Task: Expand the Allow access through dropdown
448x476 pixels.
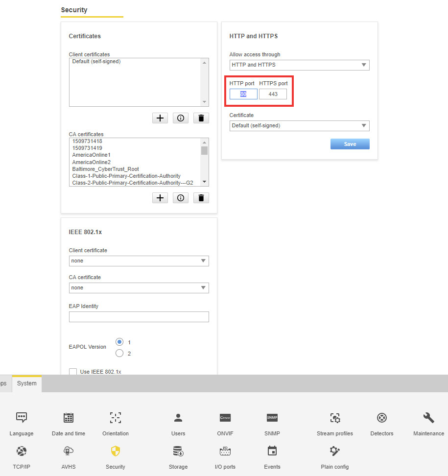Action: tap(299, 65)
